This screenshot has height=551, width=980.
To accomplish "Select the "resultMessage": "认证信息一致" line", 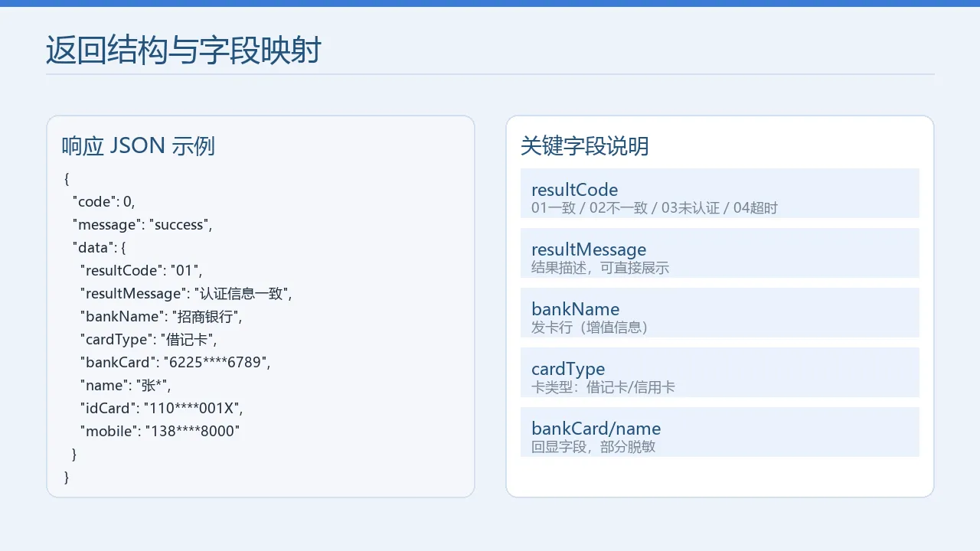I will (186, 294).
